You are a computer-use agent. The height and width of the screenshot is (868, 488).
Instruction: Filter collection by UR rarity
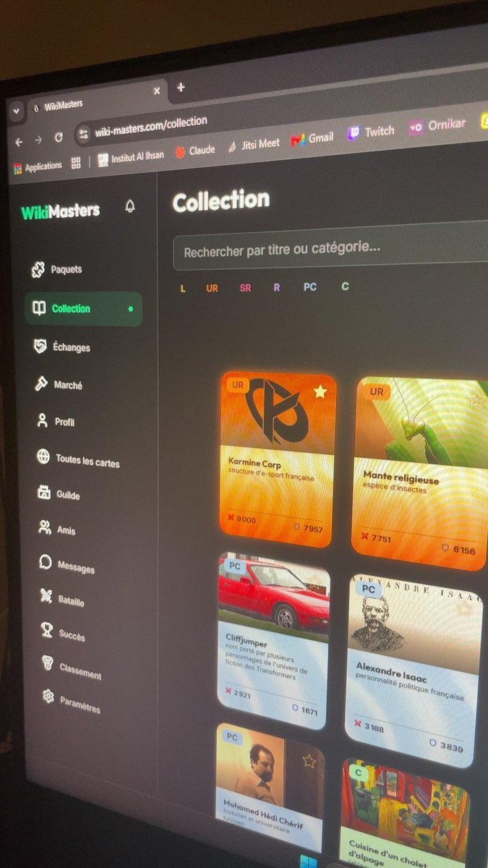pos(212,288)
